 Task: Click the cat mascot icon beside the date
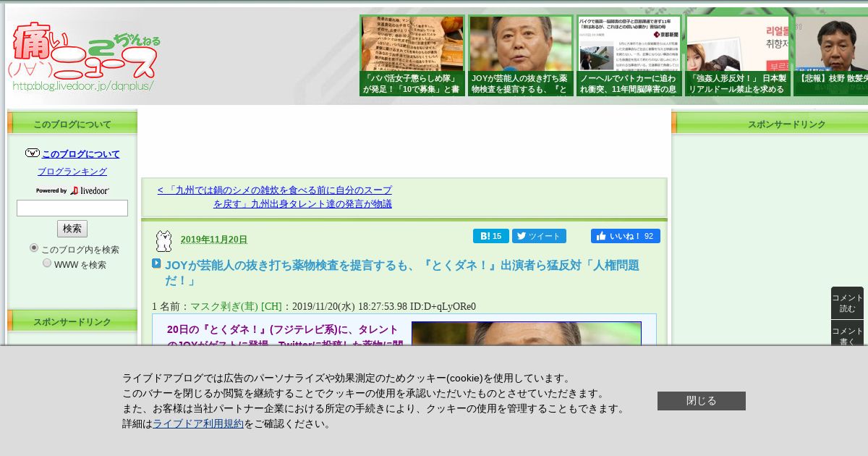click(164, 240)
